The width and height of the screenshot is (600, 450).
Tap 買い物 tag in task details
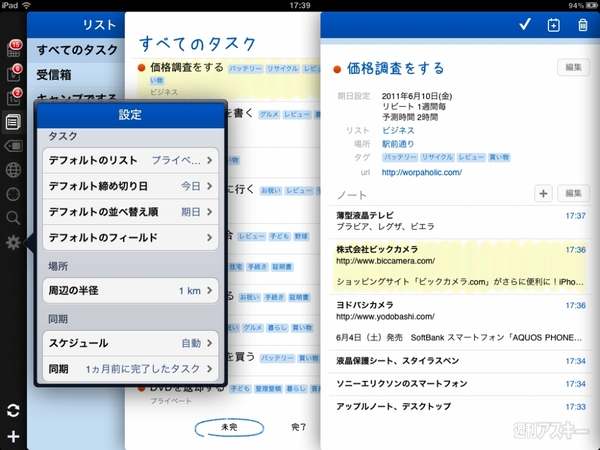point(499,157)
